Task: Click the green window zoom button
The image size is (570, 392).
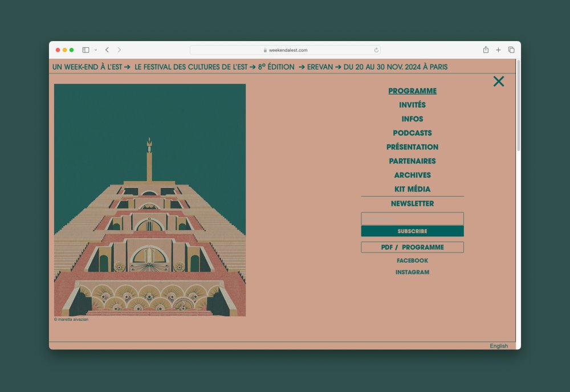Action: pos(72,50)
